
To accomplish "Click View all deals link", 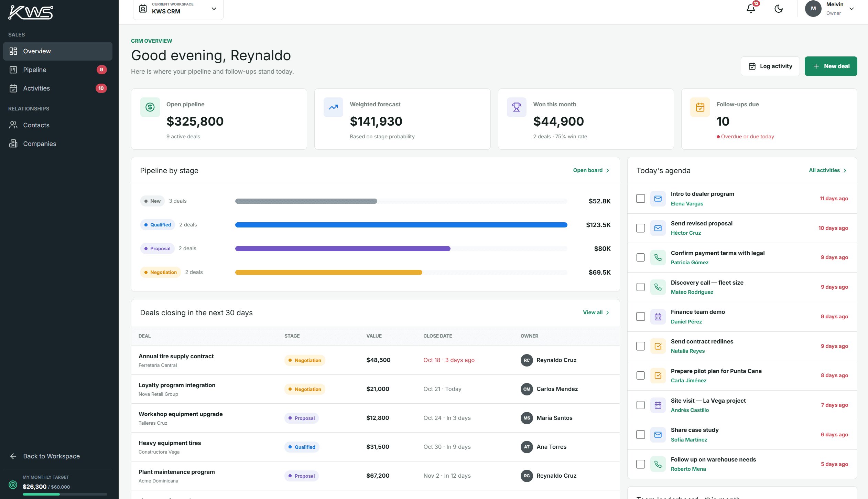I will pyautogui.click(x=596, y=312).
